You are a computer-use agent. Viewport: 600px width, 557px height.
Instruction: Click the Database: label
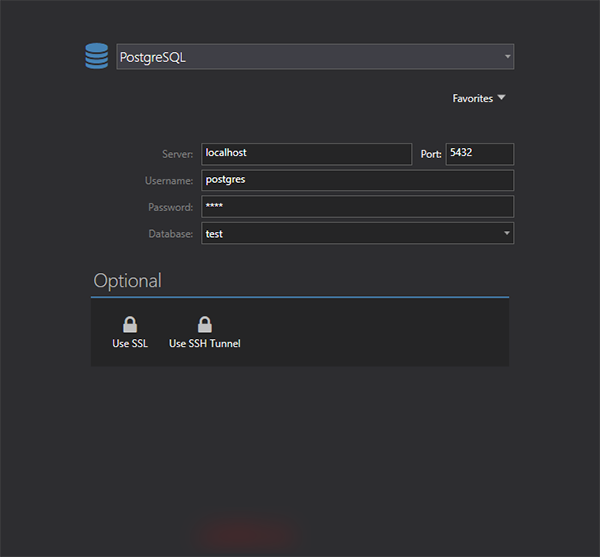171,233
